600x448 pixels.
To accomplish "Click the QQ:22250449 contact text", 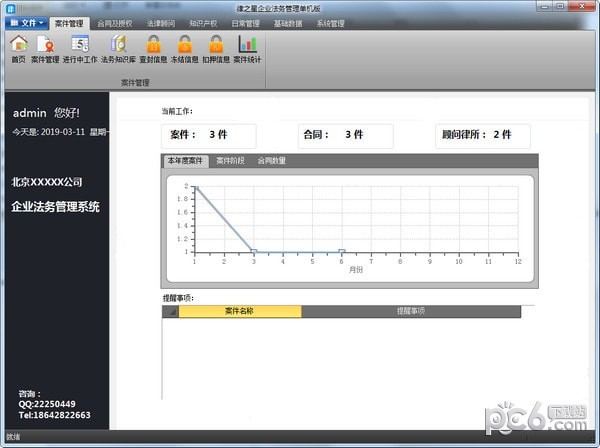I will point(47,404).
